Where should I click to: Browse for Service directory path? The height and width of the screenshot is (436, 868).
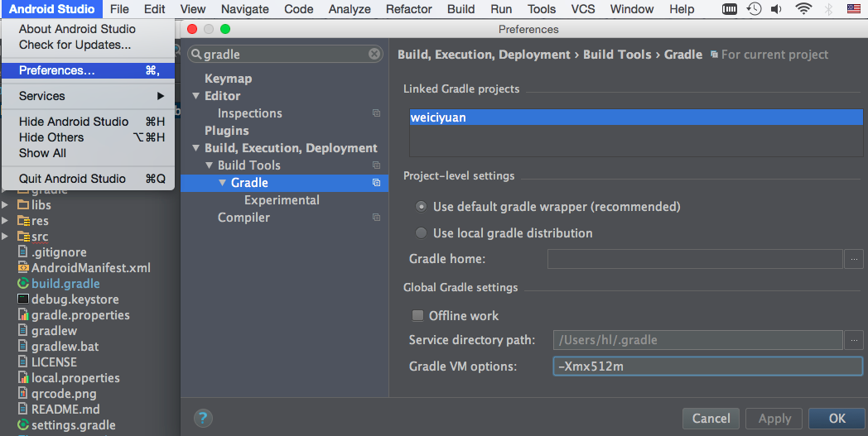click(x=854, y=340)
